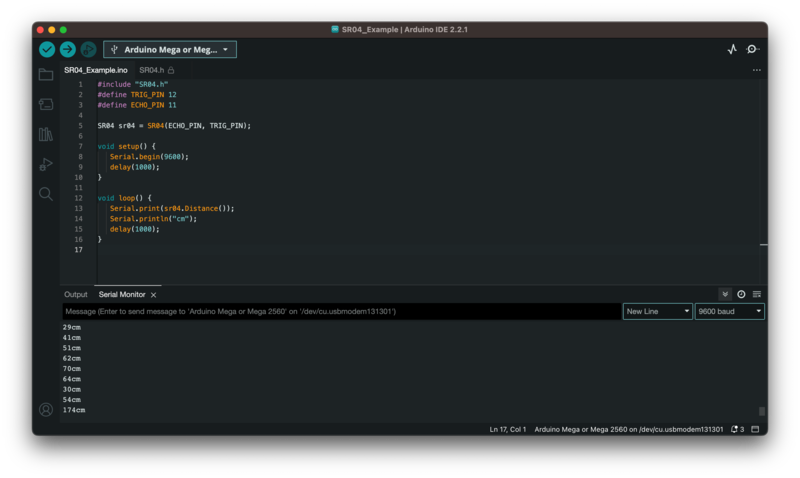
Task: Clear Serial Monitor output icon
Action: (x=757, y=294)
